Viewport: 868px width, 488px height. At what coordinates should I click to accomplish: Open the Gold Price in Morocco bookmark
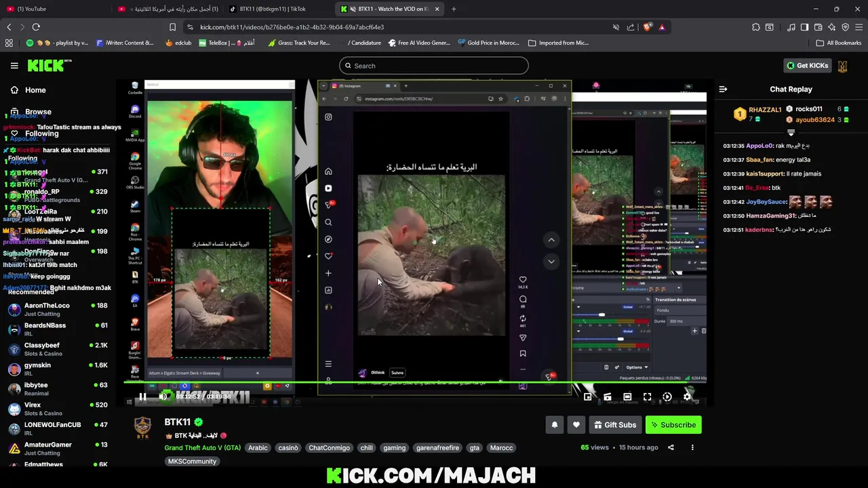(488, 43)
